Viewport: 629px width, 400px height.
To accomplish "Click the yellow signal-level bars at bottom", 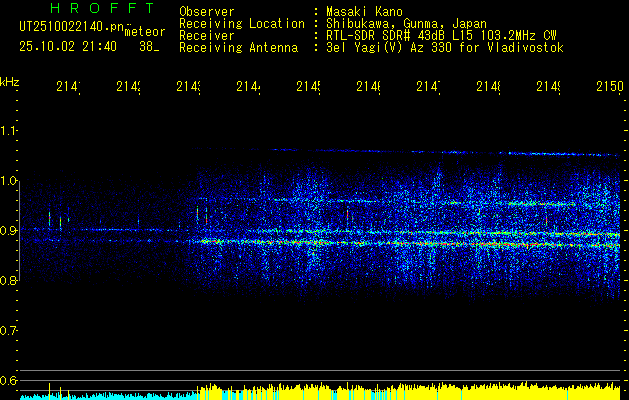I will click(409, 392).
